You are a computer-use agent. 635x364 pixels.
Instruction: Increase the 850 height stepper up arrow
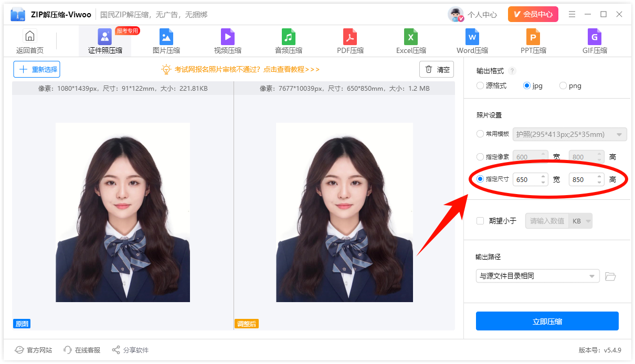tap(599, 176)
